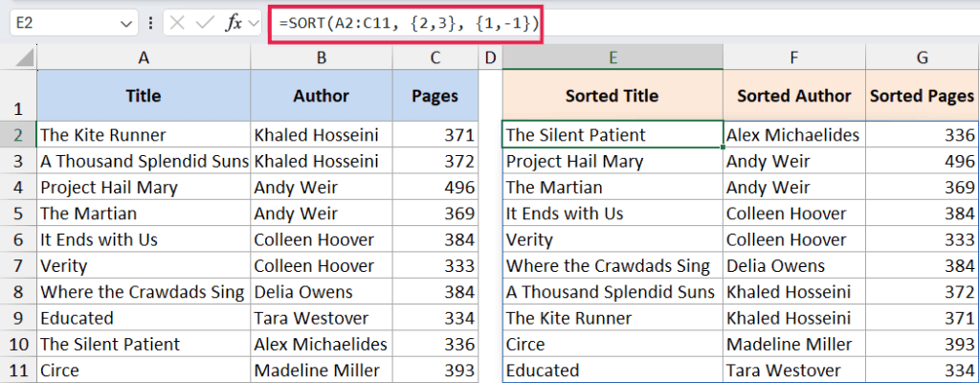Image resolution: width=980 pixels, height=383 pixels.
Task: Select cell F10 Madeline Miller
Action: pyautogui.click(x=794, y=344)
